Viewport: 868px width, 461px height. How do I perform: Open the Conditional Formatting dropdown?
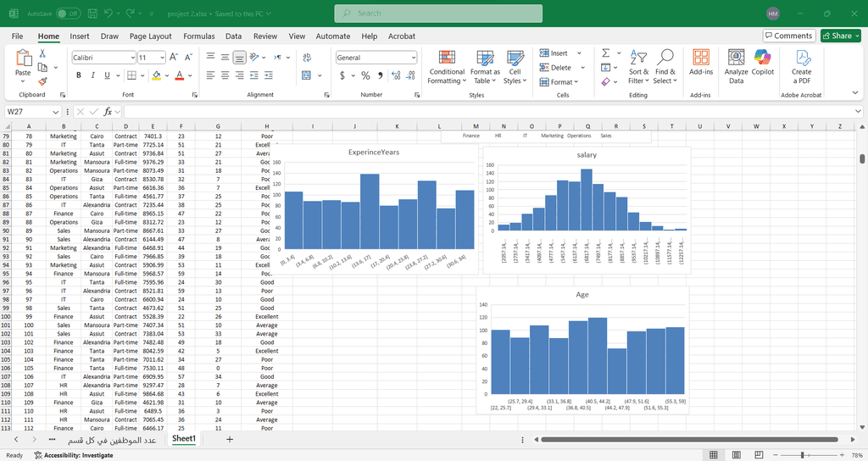point(447,66)
